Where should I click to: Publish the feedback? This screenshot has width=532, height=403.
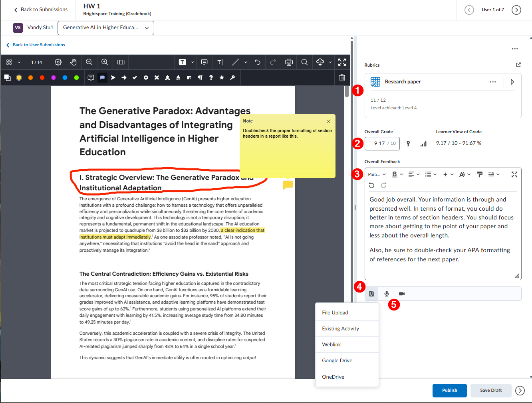click(449, 390)
